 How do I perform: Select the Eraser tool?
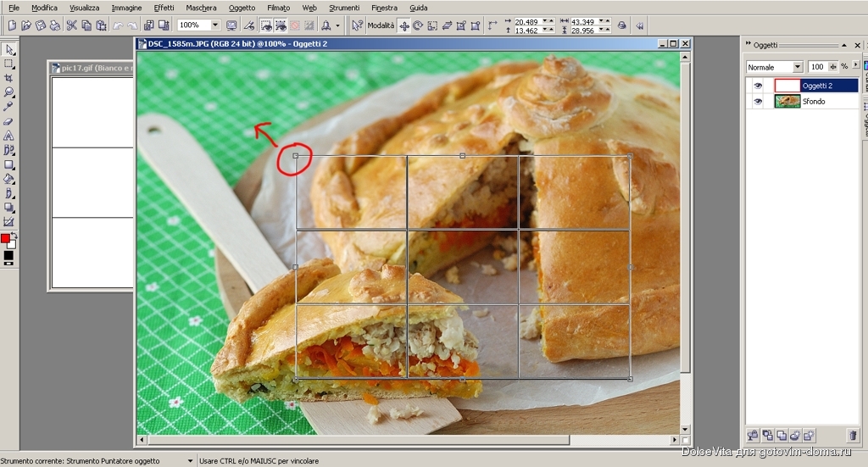8,121
